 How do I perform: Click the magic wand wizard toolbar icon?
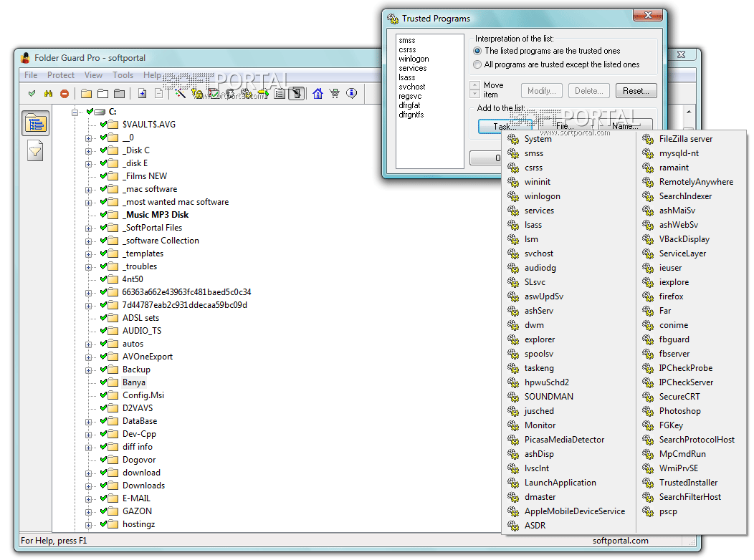[181, 94]
